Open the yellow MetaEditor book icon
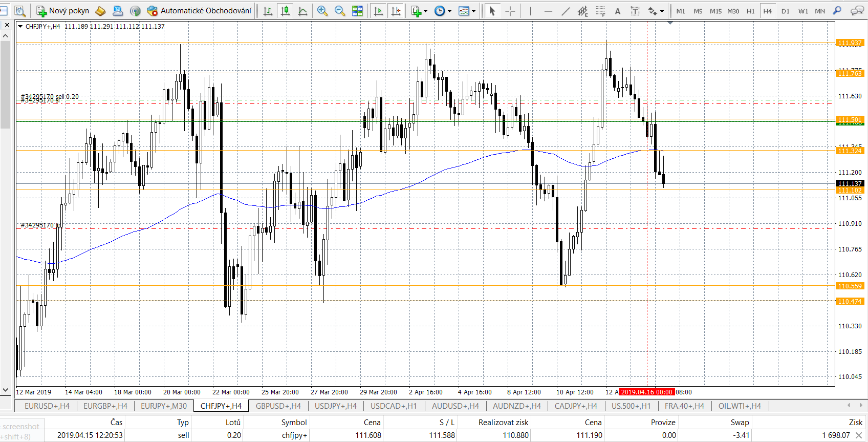The image size is (868, 442). coord(101,11)
